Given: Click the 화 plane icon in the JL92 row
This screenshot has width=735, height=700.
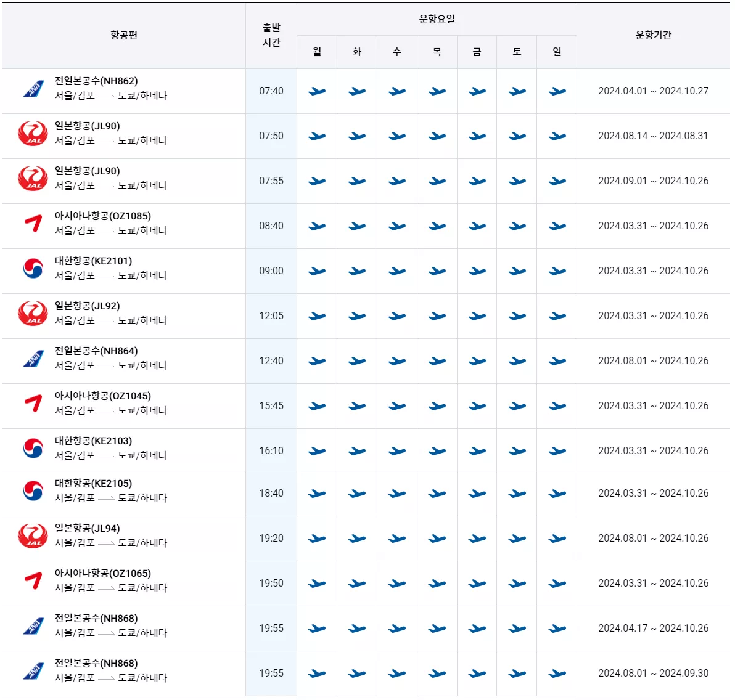Looking at the screenshot, I should 357,316.
